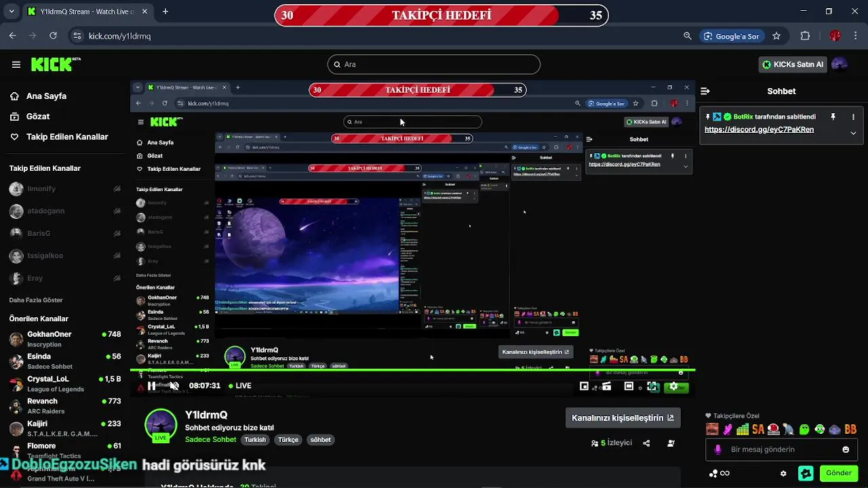Unmute the stream with the speaker icon
Viewport: 868px width, 488px height.
(174, 386)
